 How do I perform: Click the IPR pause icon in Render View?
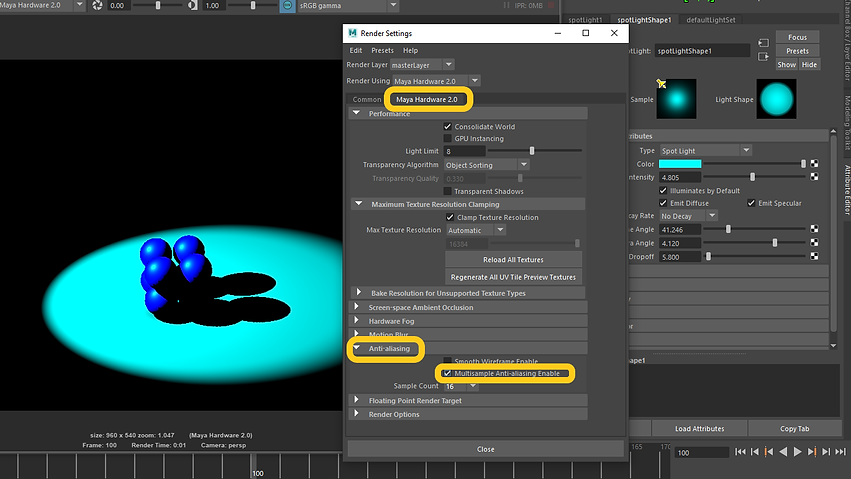coord(506,5)
